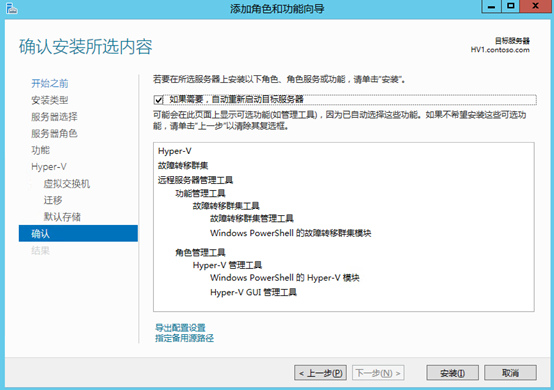Select 功能 step in sidebar
Viewport: 554px width, 390px height.
41,150
